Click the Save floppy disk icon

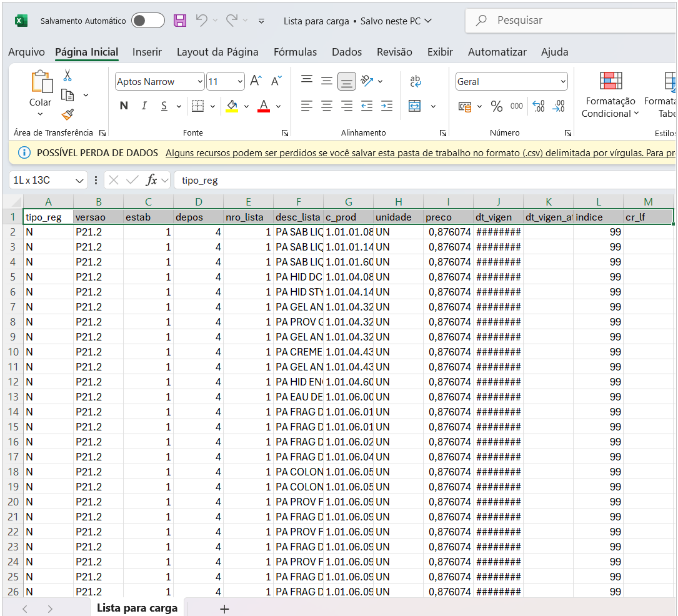(180, 21)
